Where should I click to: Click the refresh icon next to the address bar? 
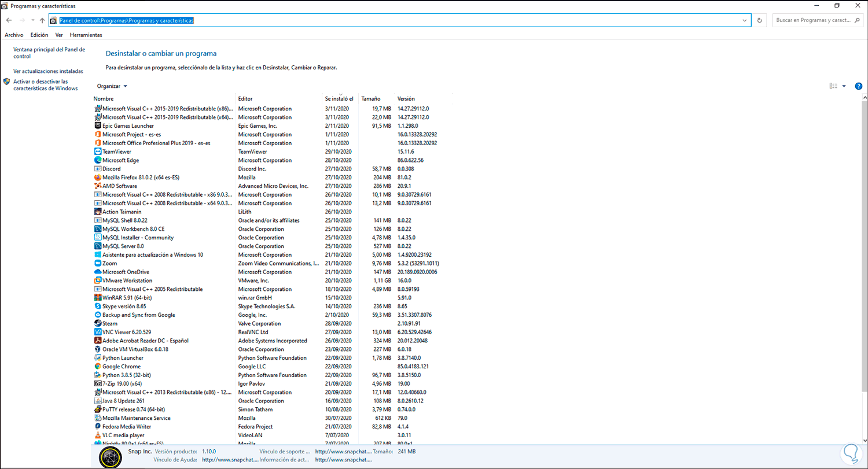pos(760,20)
